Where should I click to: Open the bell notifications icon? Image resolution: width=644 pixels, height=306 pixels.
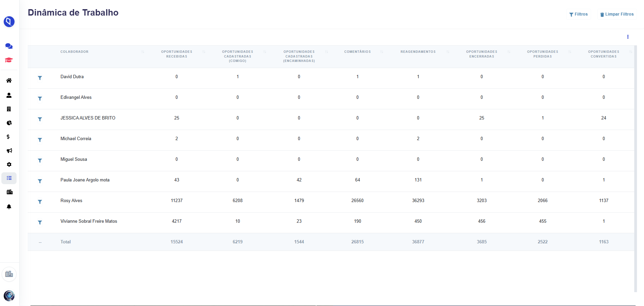coord(9,206)
